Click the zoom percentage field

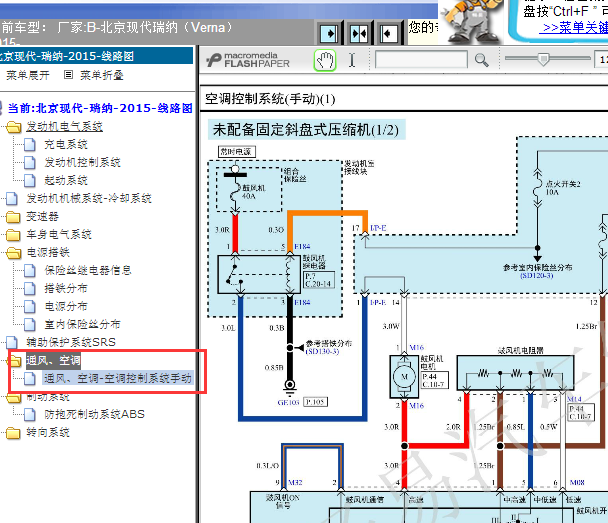(601, 60)
